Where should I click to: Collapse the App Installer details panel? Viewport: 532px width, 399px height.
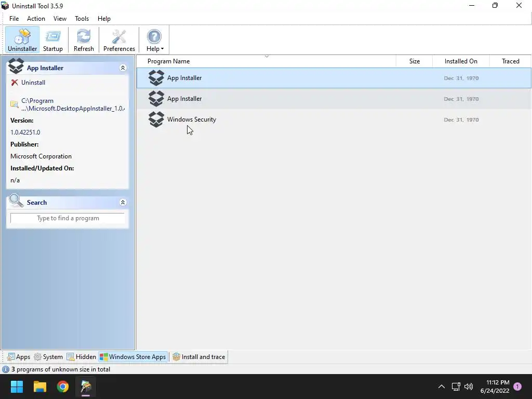pos(123,68)
